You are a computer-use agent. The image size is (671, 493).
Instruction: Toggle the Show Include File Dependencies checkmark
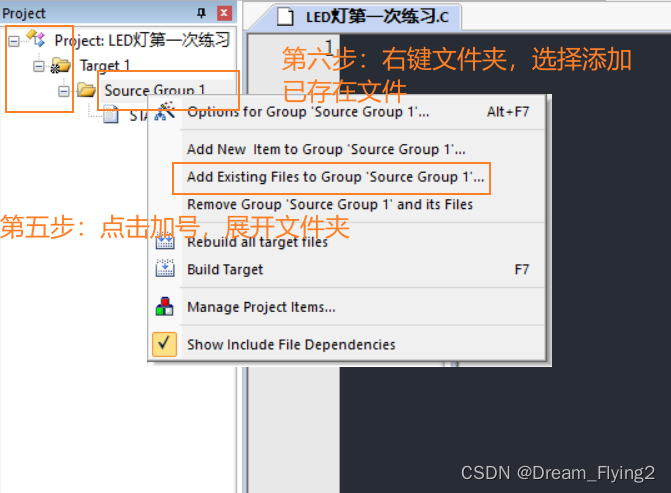click(164, 344)
